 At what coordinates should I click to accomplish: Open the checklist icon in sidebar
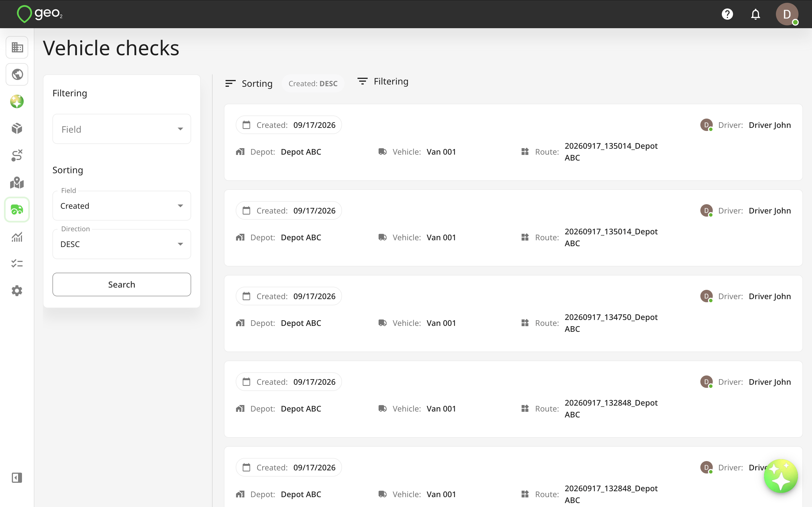tap(17, 264)
